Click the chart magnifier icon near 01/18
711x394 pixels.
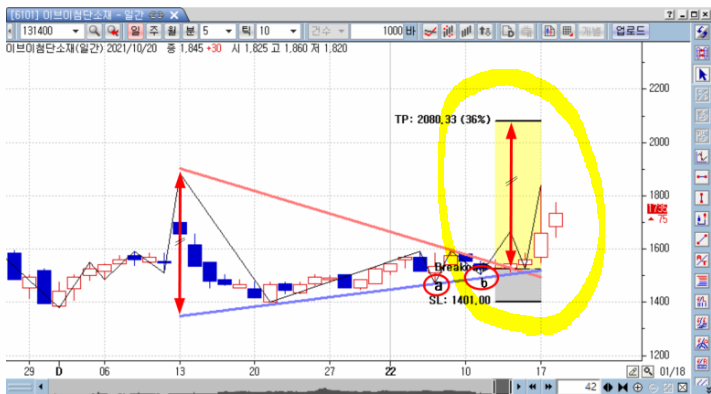[648, 372]
